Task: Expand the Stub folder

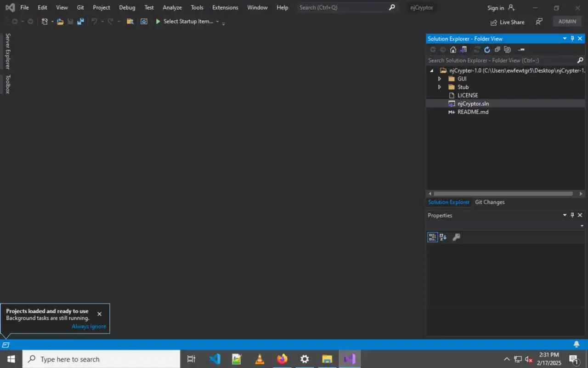Action: coord(440,87)
